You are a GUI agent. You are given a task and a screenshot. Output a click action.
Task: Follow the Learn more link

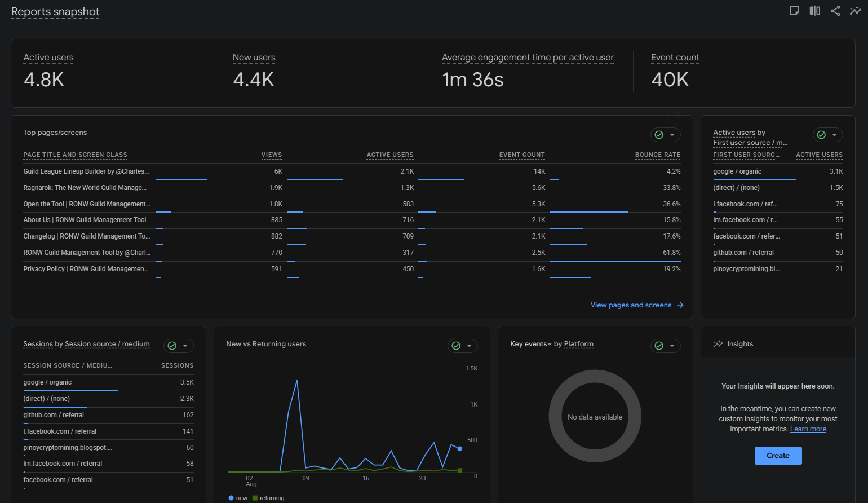[808, 429]
